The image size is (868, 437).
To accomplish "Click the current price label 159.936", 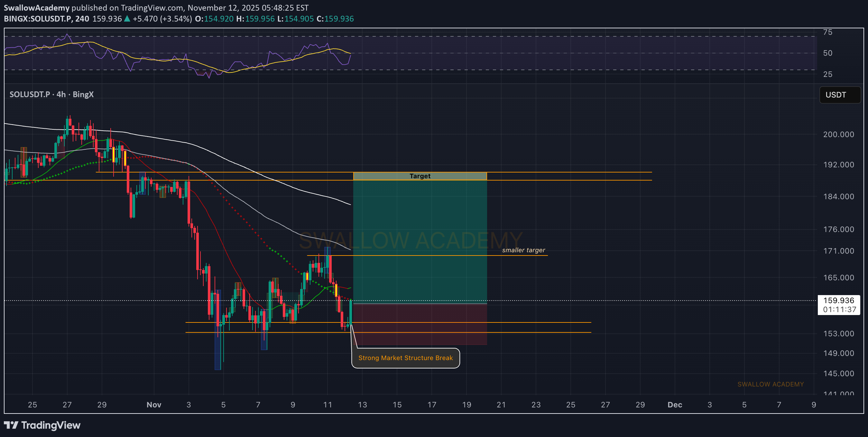I will (x=838, y=301).
